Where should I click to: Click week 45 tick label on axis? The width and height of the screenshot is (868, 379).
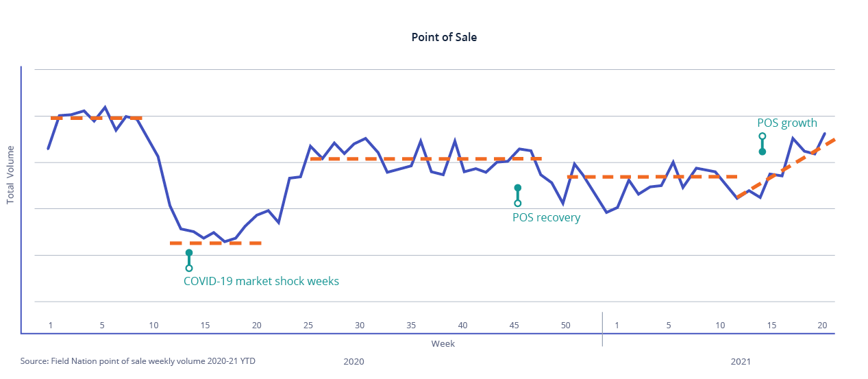[x=514, y=325]
